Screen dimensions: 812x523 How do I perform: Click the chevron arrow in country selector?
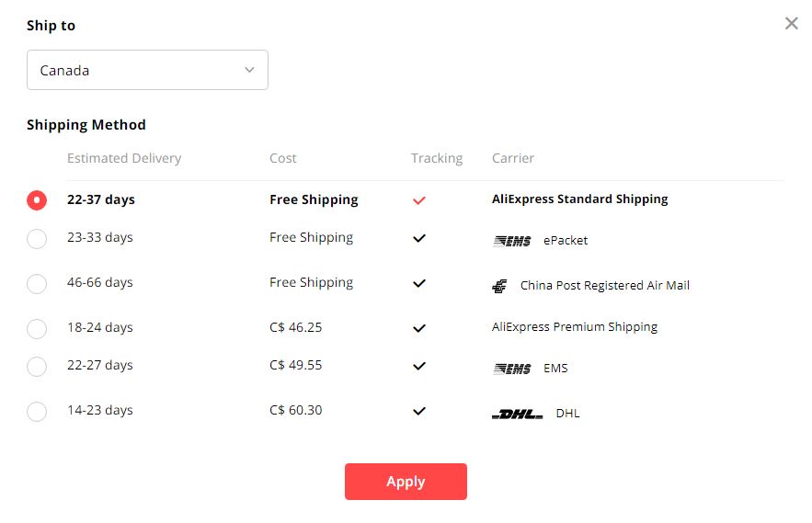[249, 70]
